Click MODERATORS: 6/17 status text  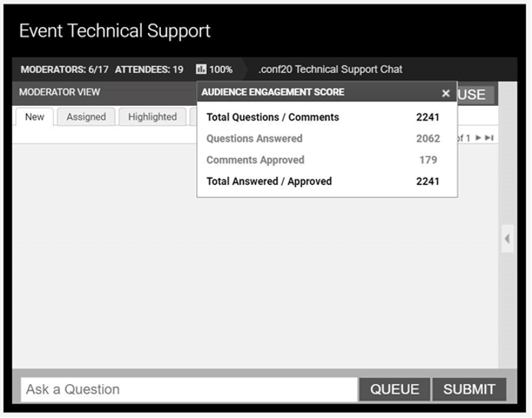tap(64, 70)
